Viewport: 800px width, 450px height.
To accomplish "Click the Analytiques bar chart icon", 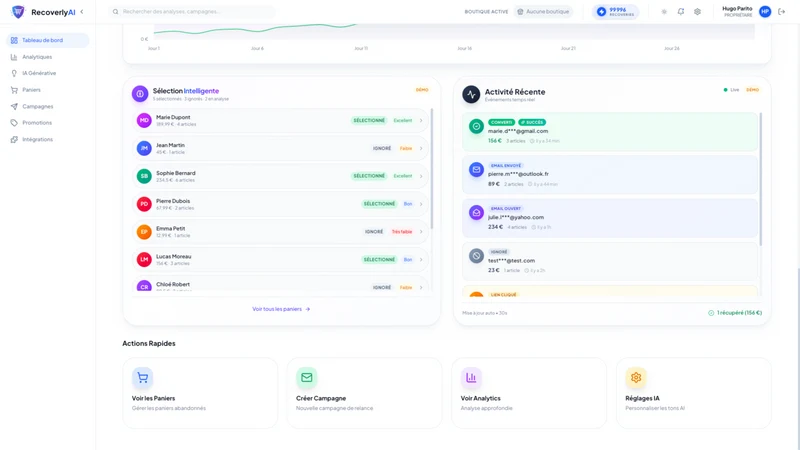I will (14, 57).
